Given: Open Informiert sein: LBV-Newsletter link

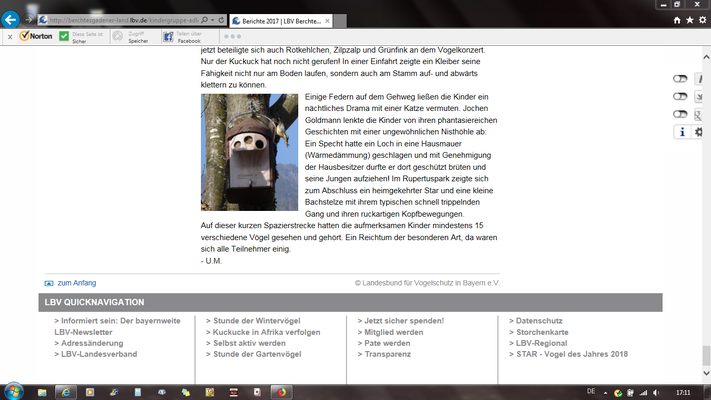Looking at the screenshot, I should click(117, 326).
